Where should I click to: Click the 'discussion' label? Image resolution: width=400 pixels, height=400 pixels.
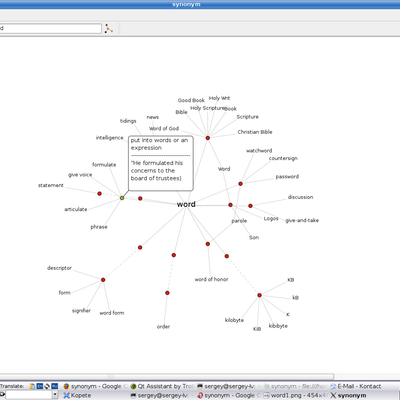click(x=300, y=197)
